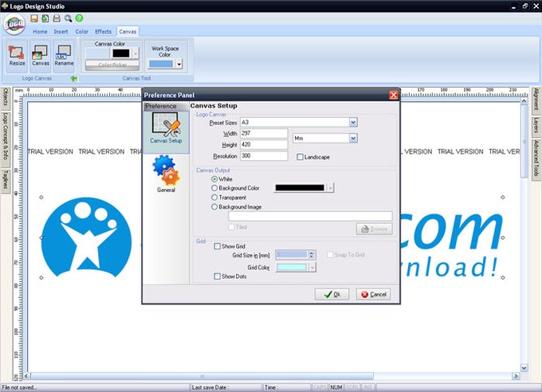Click the Browse button
The width and height of the screenshot is (542, 392).
pyautogui.click(x=375, y=229)
